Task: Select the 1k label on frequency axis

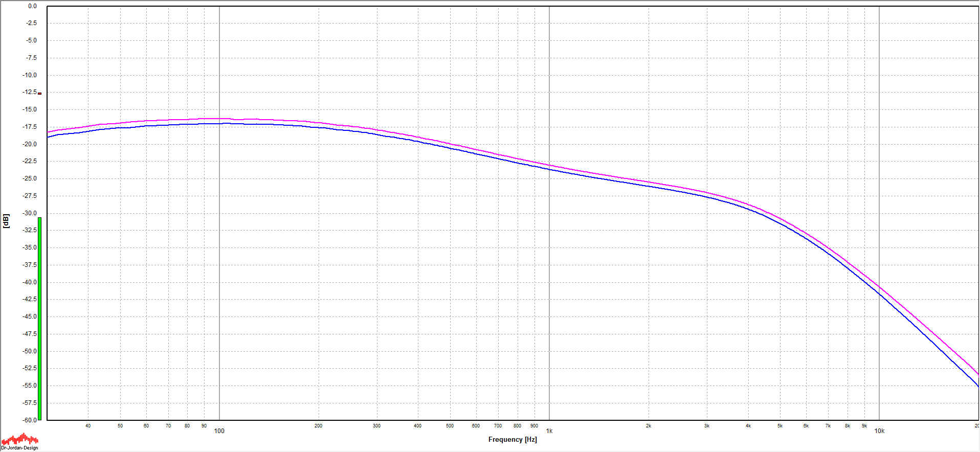Action: 549,431
